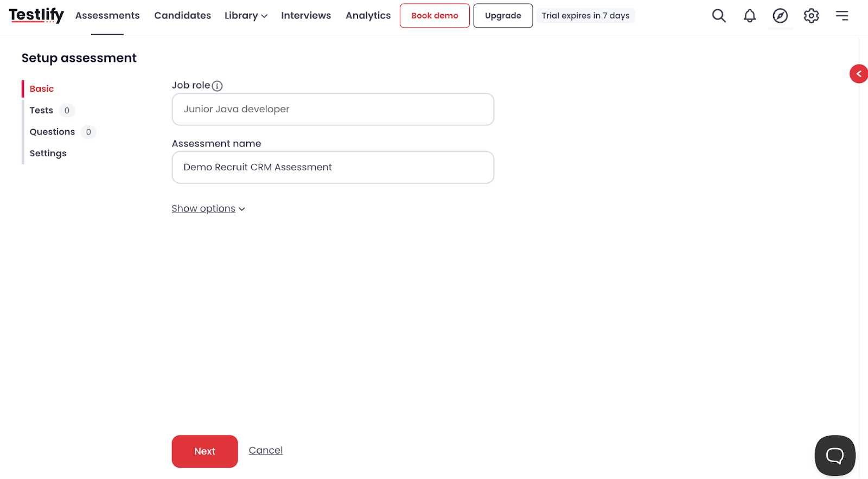Image resolution: width=868 pixels, height=479 pixels.
Task: Select the Questions setup step
Action: point(52,132)
